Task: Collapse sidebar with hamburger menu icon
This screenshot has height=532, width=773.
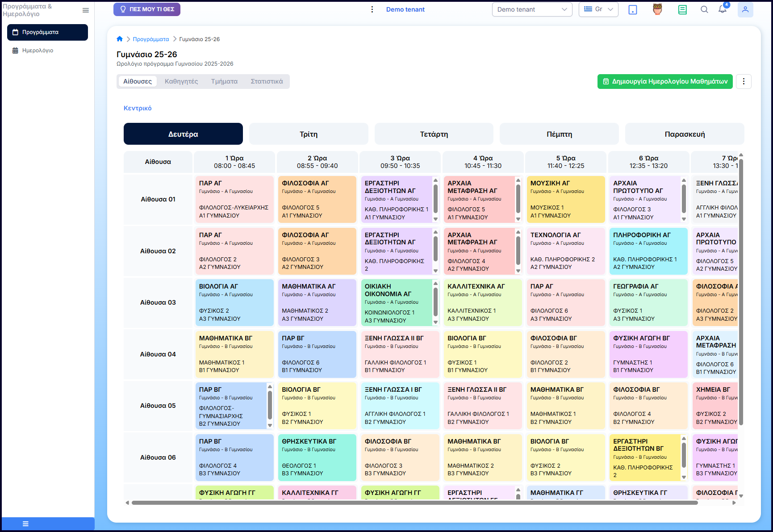Action: [86, 10]
